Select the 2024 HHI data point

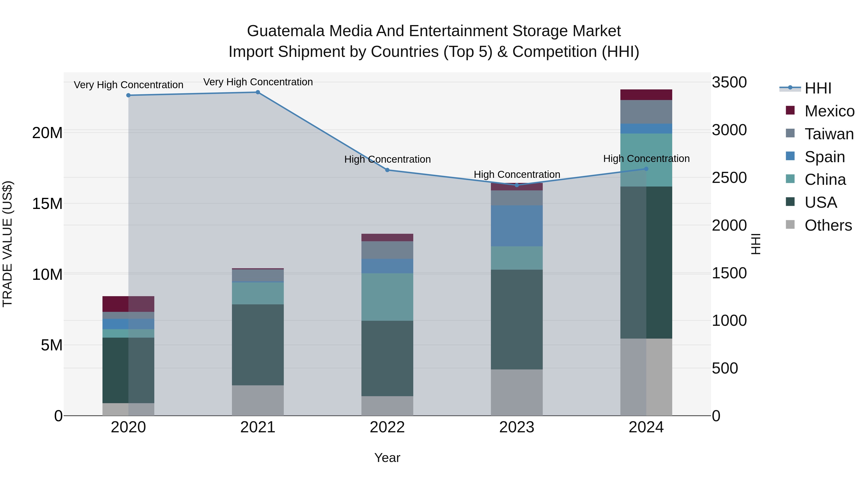646,169
